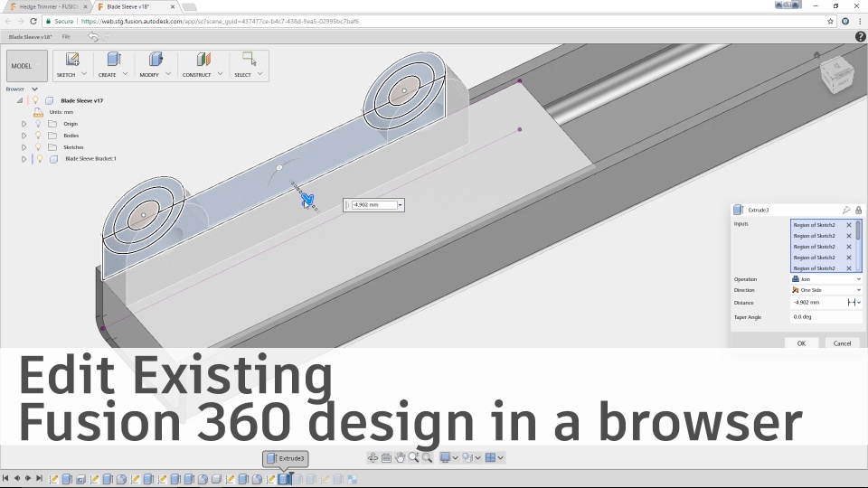Expand the Blade Sleeve Bracket:1 node

(24, 159)
